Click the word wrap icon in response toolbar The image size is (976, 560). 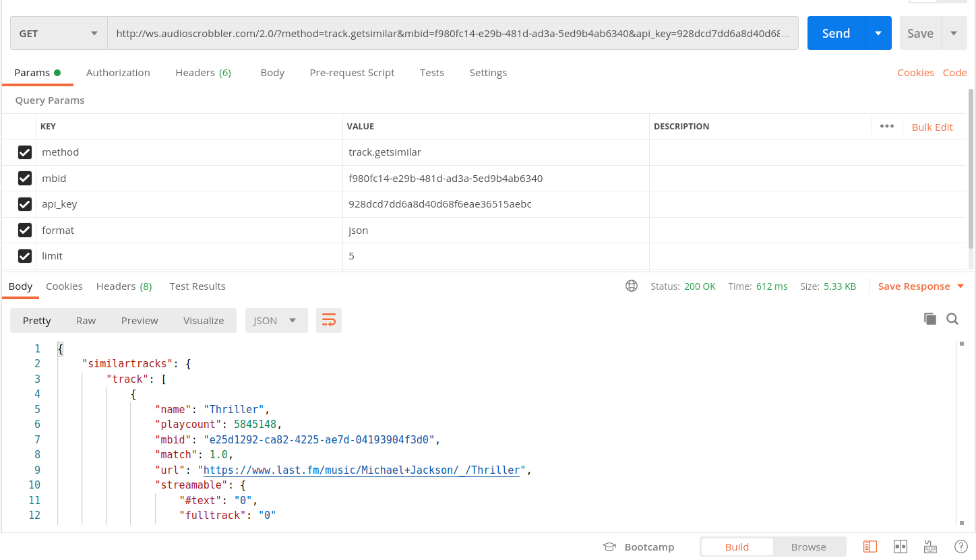329,320
